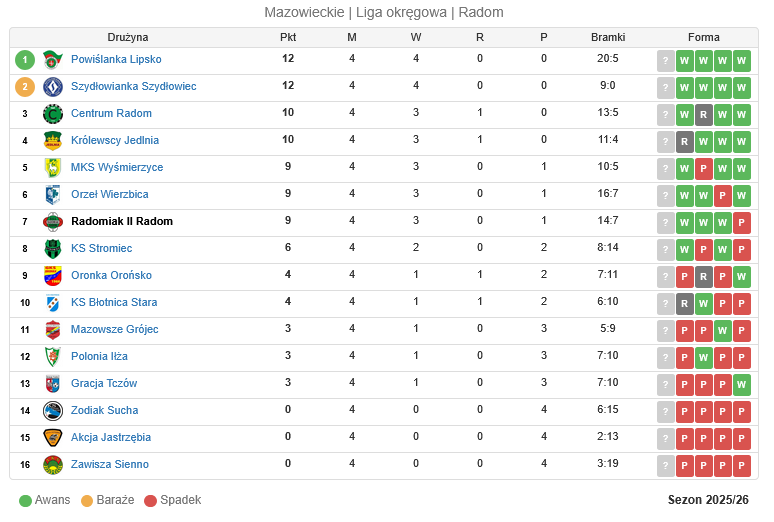Open the Orzeł Wierzbica team link
Viewport: 774px width, 522px height.
109,194
